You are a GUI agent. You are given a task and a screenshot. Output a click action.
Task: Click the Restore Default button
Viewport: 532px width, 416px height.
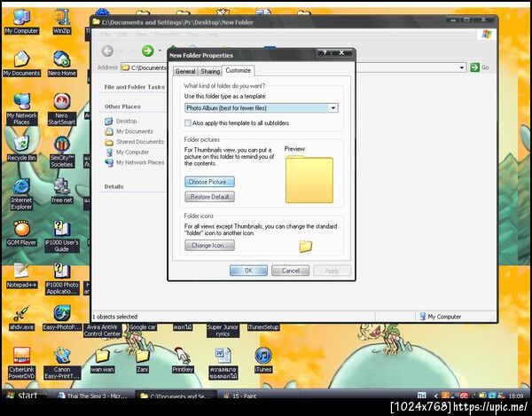click(x=209, y=197)
